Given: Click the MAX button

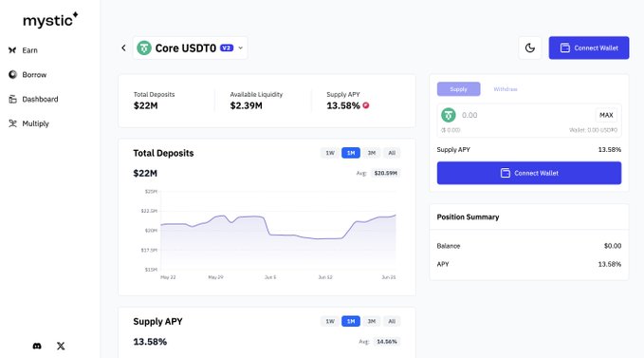Looking at the screenshot, I should [x=606, y=115].
